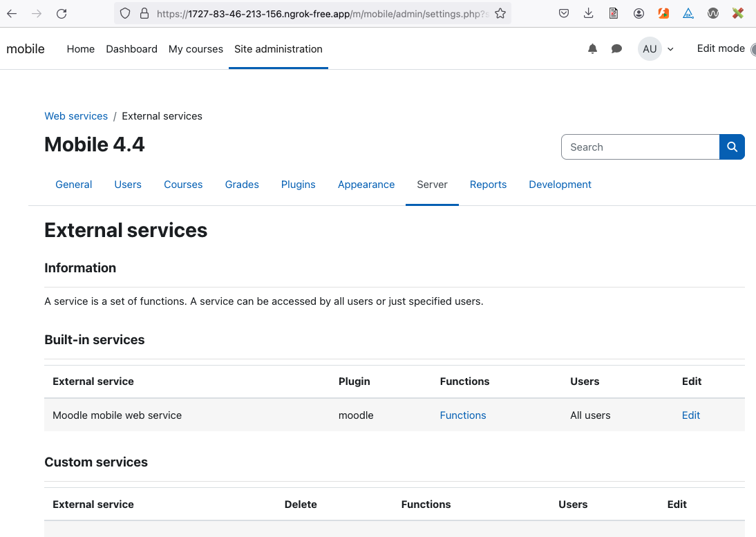This screenshot has width=756, height=537.
Task: Click the 'Mobile 4.4' page heading
Action: 95,144
